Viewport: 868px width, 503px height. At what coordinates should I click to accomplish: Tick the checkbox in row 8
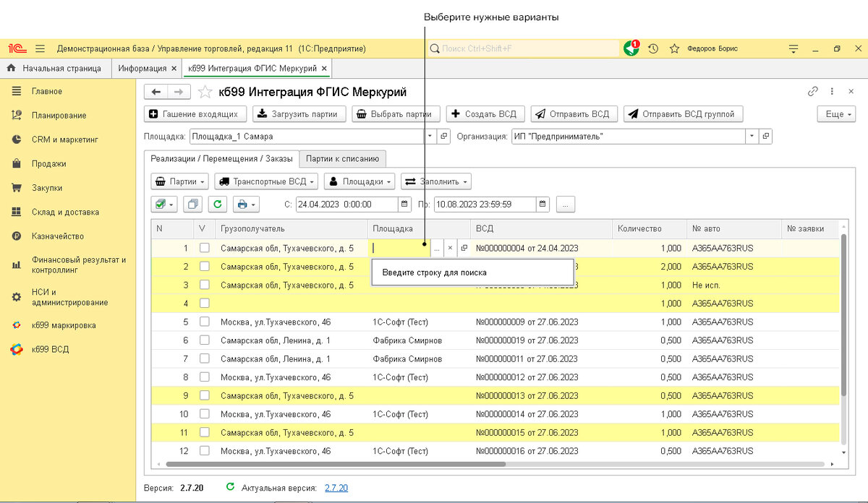(205, 377)
